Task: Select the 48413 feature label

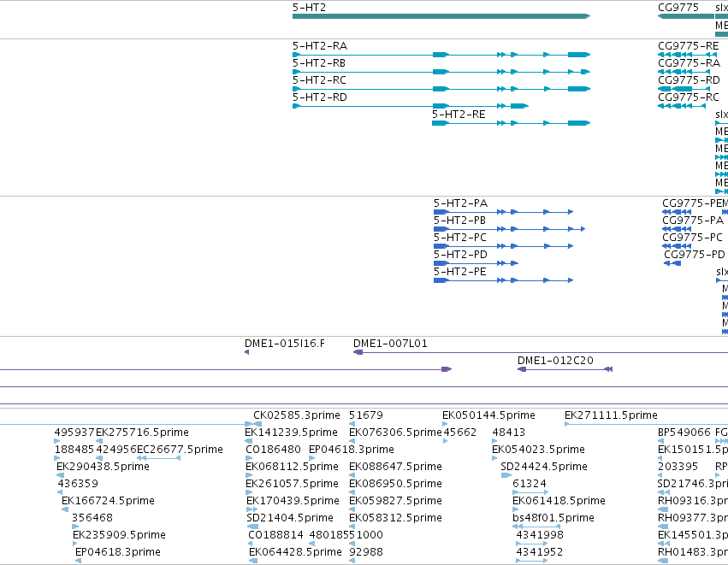Action: [x=508, y=433]
